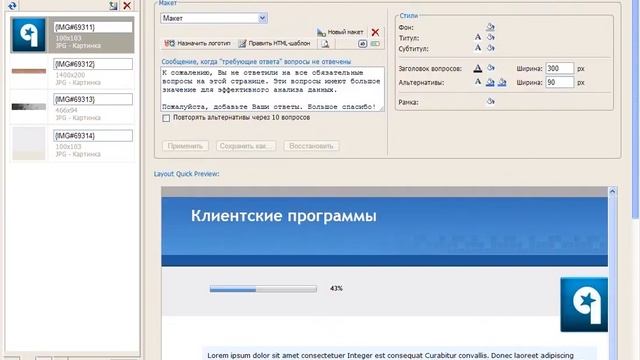
Task: Edit the {IMG#69311} name field
Action: click(93, 27)
